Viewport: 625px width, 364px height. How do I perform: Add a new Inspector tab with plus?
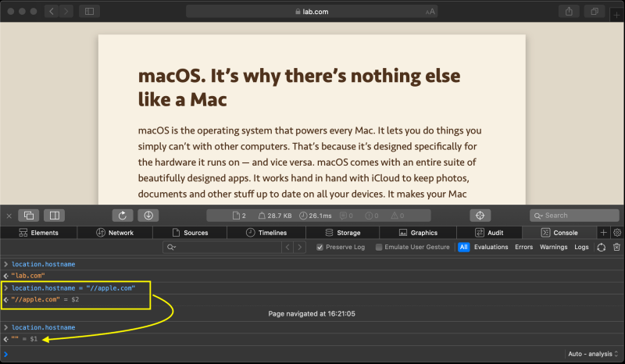click(603, 233)
